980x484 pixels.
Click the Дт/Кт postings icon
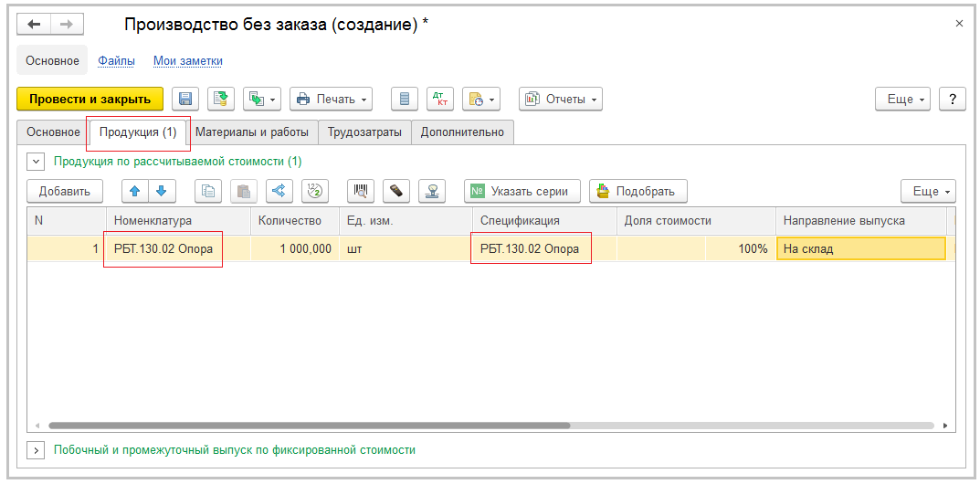pos(440,99)
